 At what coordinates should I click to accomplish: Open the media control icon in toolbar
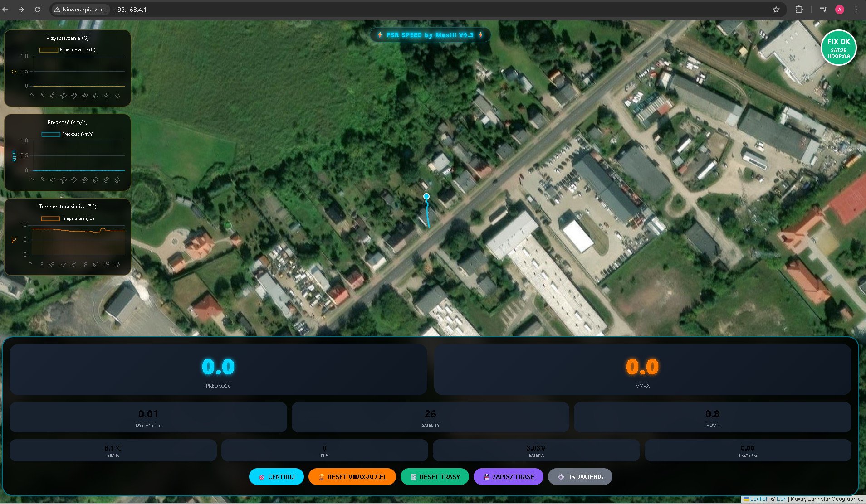(x=823, y=10)
